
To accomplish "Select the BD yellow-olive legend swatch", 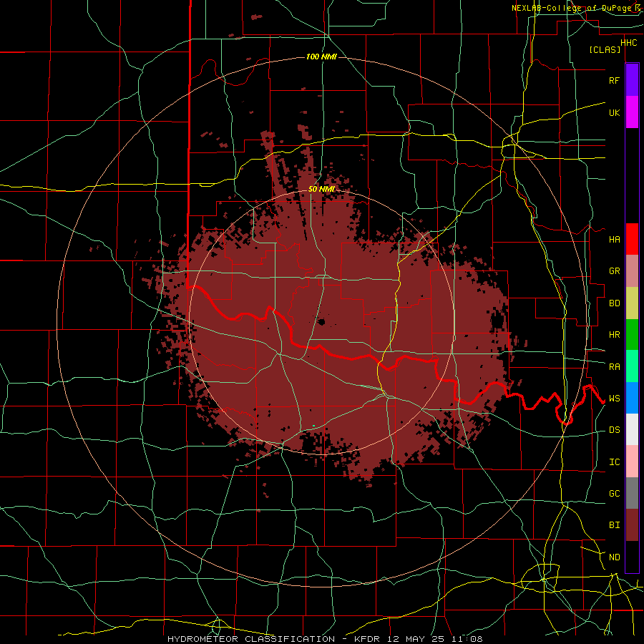I will point(632,303).
